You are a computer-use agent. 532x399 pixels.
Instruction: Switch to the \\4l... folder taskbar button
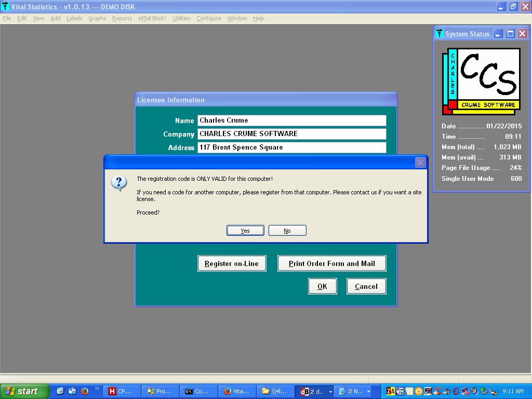pos(276,391)
